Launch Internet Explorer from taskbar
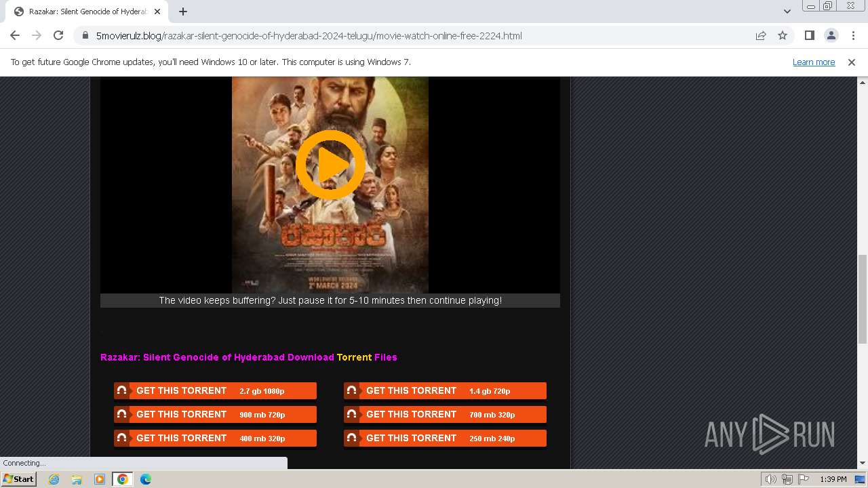Screen dimensions: 868x488 pos(54,479)
